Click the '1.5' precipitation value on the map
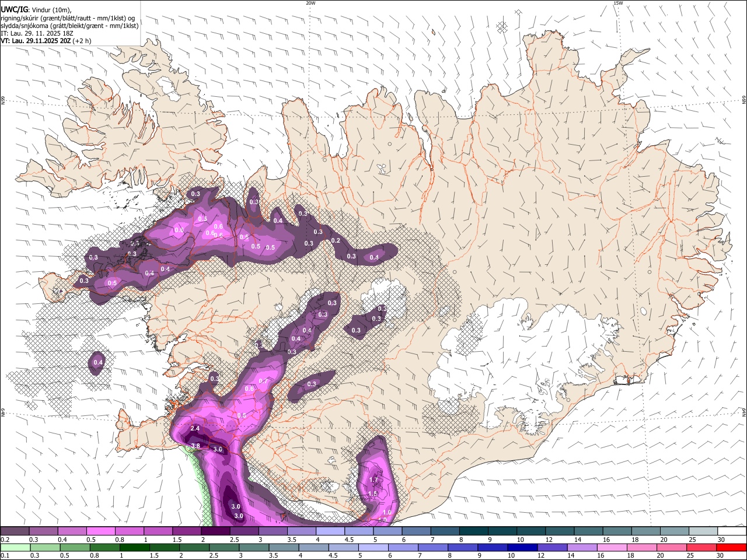This screenshot has height=560, width=747. (373, 494)
